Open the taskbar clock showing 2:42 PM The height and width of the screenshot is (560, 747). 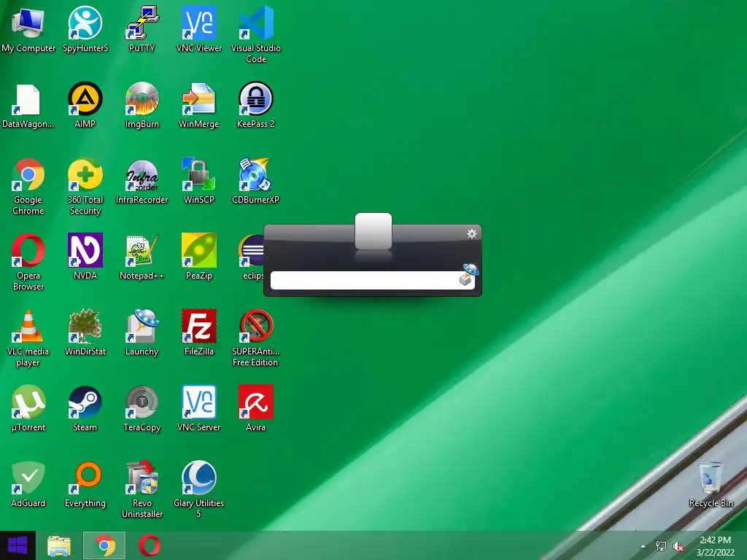point(715,545)
